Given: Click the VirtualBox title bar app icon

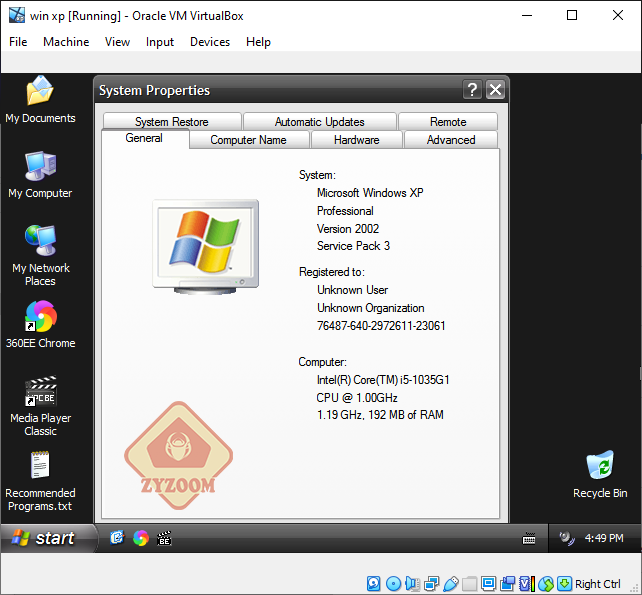Looking at the screenshot, I should point(17,15).
